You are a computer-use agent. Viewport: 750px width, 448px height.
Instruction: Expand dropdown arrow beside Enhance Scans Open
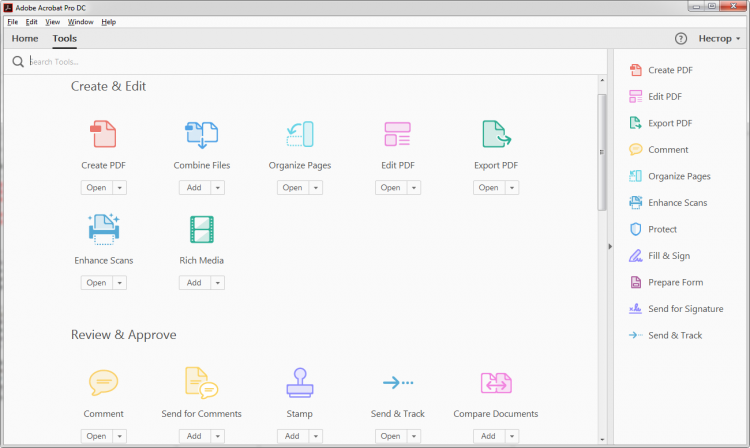click(x=120, y=283)
